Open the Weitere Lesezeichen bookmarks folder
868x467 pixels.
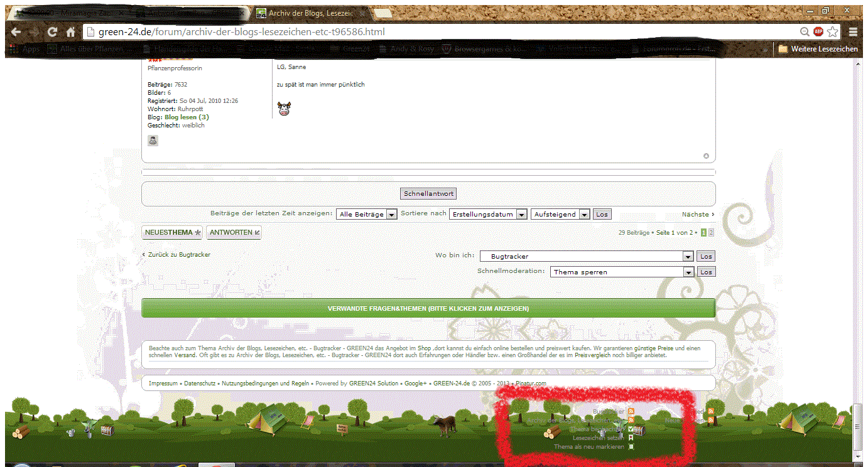pyautogui.click(x=818, y=49)
